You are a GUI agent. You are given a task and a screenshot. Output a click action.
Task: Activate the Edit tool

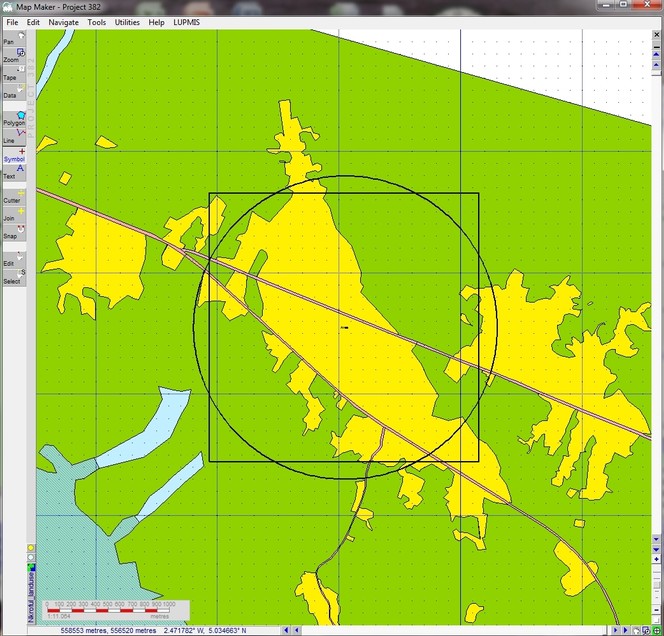tap(14, 259)
